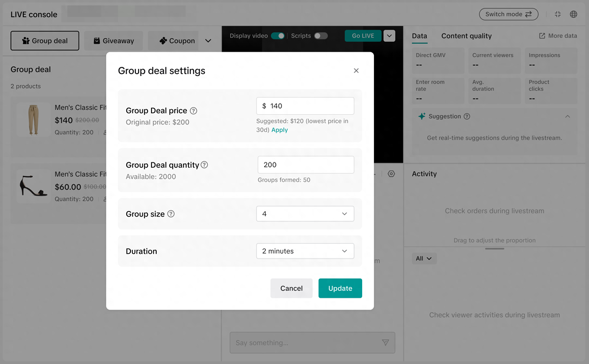This screenshot has height=364, width=589.
Task: Click the Impressions data card
Action: pyautogui.click(x=551, y=61)
